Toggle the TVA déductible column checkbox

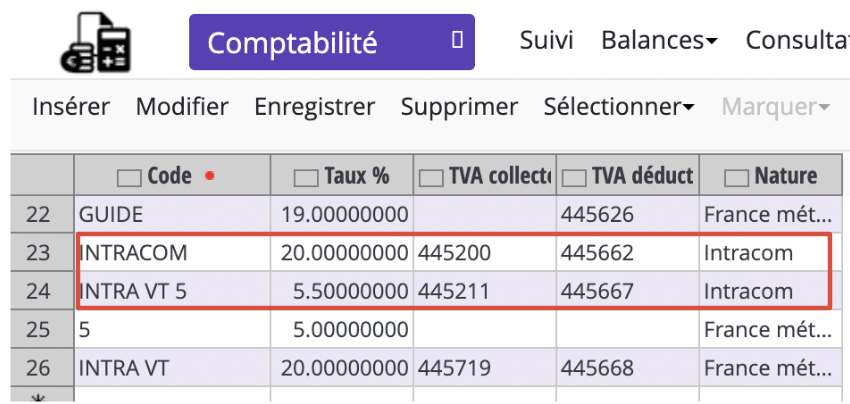[574, 177]
